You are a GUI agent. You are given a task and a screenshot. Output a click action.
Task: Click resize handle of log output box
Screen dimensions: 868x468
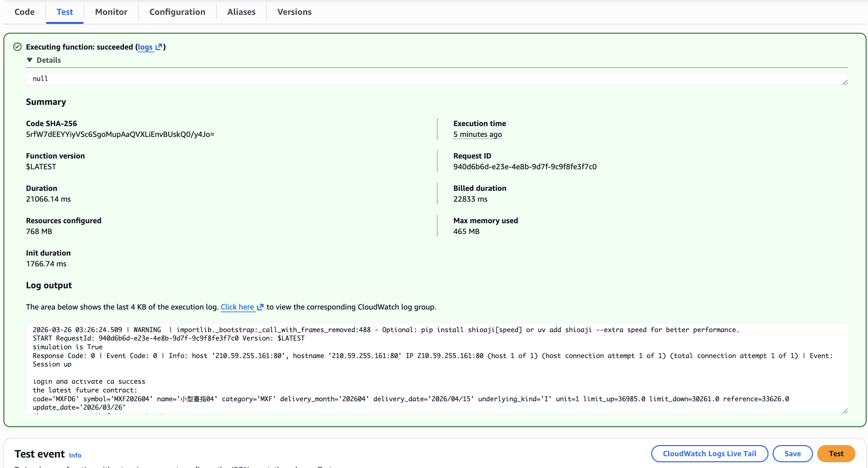click(845, 411)
